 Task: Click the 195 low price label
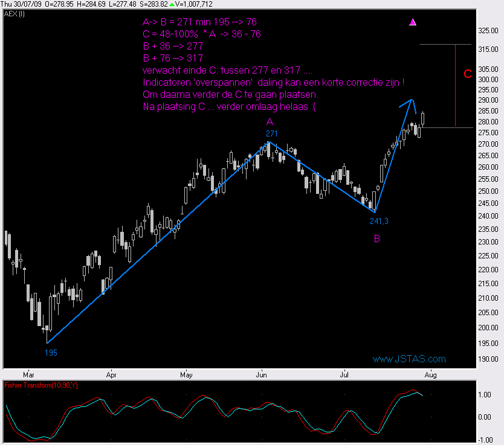pos(51,351)
